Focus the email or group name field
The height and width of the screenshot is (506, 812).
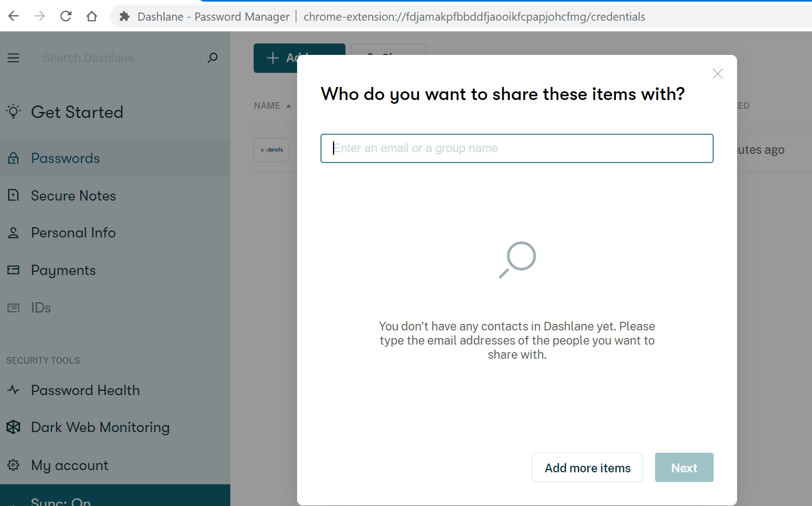tap(516, 148)
